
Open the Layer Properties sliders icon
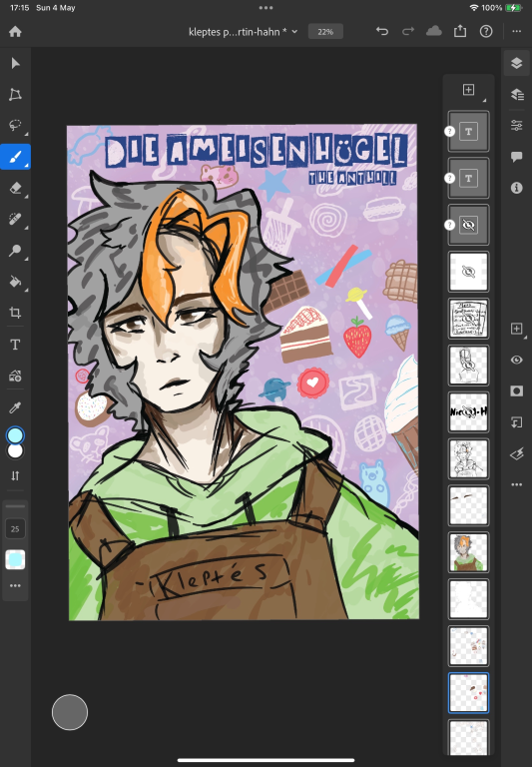click(x=516, y=126)
